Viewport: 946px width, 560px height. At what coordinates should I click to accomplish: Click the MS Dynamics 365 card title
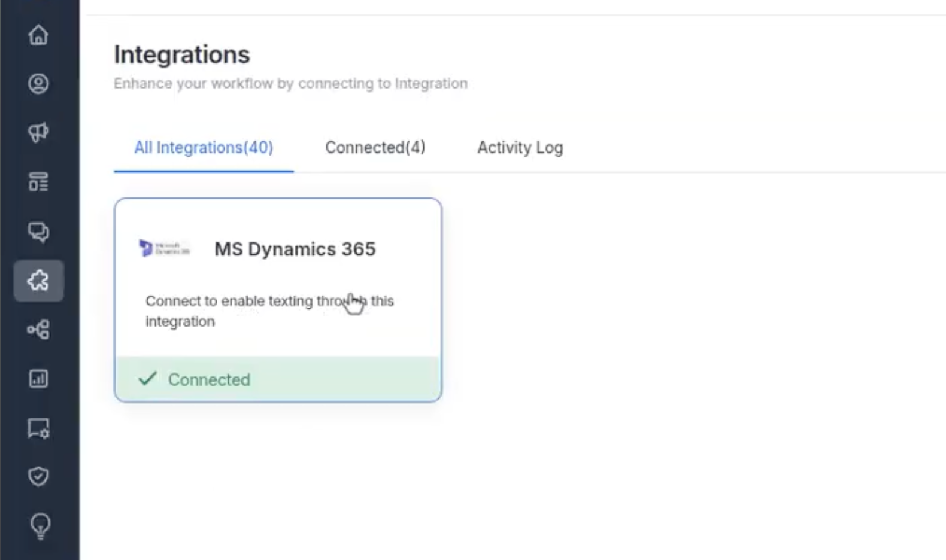[x=295, y=249]
